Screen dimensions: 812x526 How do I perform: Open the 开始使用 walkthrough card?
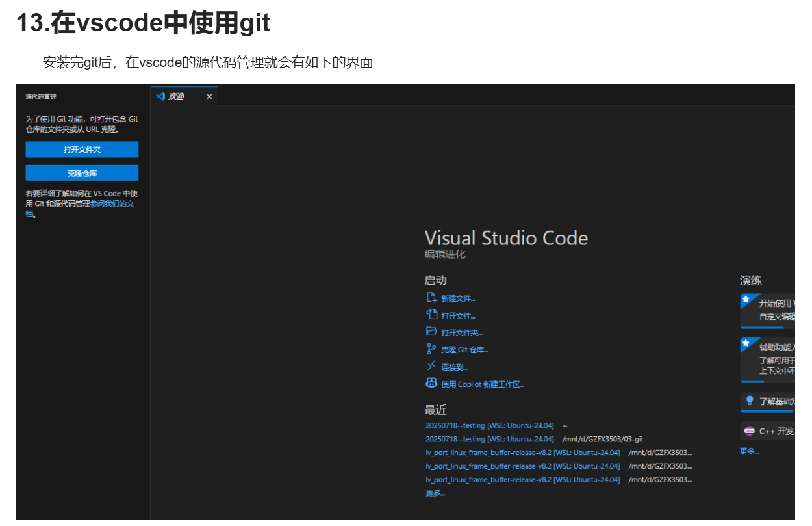click(x=767, y=311)
